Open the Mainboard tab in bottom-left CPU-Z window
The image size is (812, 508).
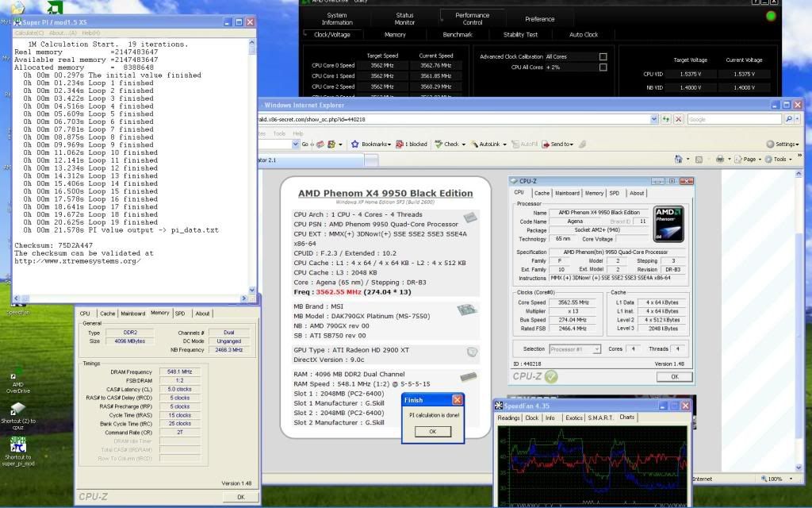132,313
